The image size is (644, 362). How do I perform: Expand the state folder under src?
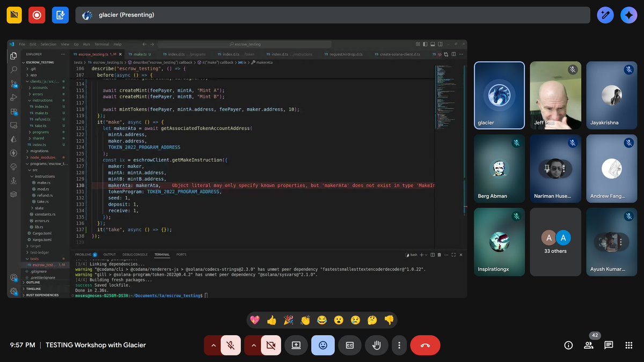(x=39, y=208)
